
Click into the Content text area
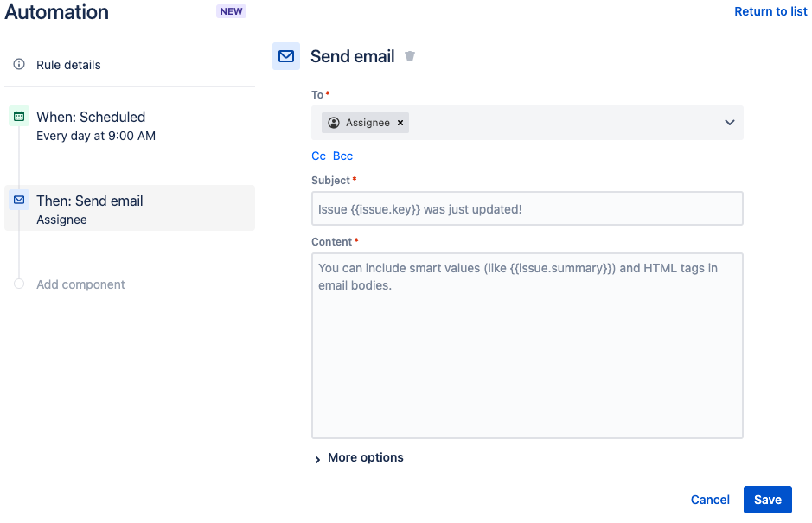point(527,346)
